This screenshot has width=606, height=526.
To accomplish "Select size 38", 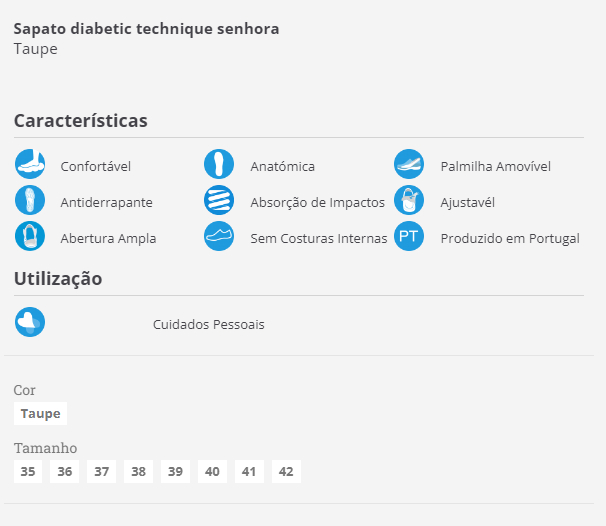I will pos(138,472).
